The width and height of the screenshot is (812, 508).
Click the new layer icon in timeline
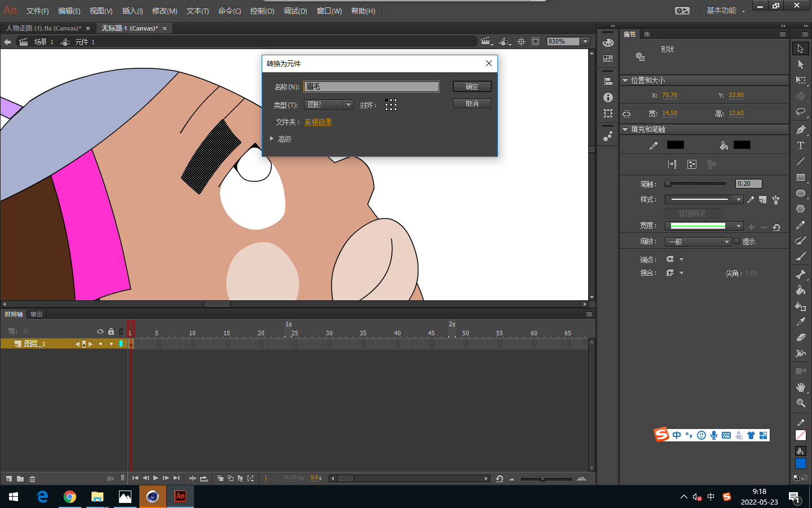point(9,479)
